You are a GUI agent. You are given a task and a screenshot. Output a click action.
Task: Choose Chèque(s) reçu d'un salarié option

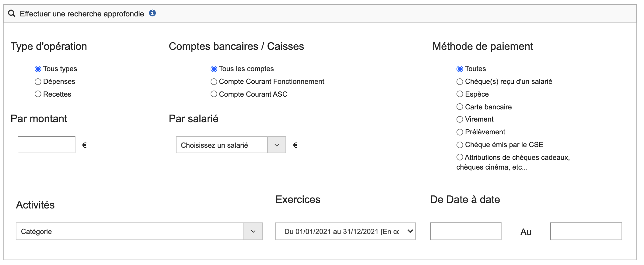point(460,82)
